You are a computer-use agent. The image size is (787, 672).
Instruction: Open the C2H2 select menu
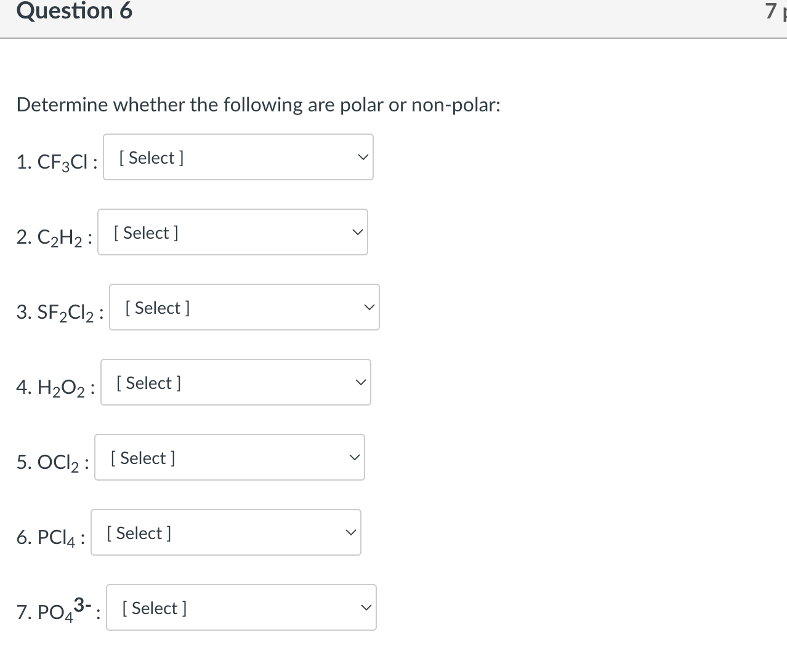point(232,232)
